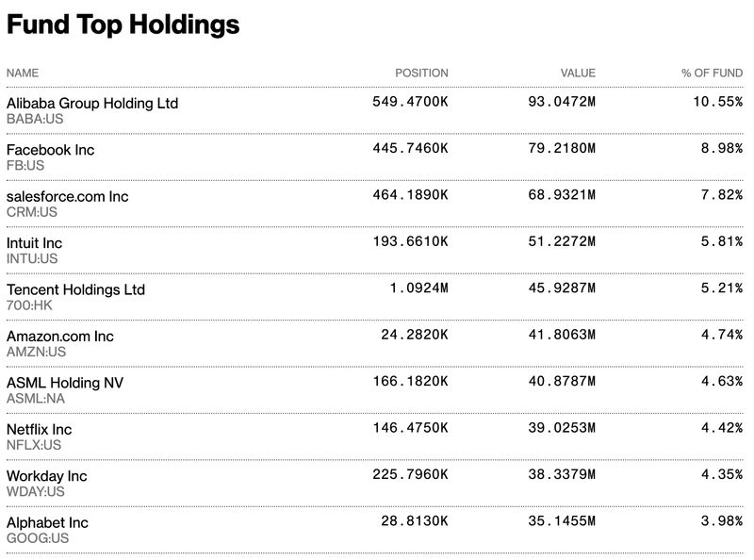The height and width of the screenshot is (560, 754).
Task: Click the VALUE column header
Action: tap(578, 73)
